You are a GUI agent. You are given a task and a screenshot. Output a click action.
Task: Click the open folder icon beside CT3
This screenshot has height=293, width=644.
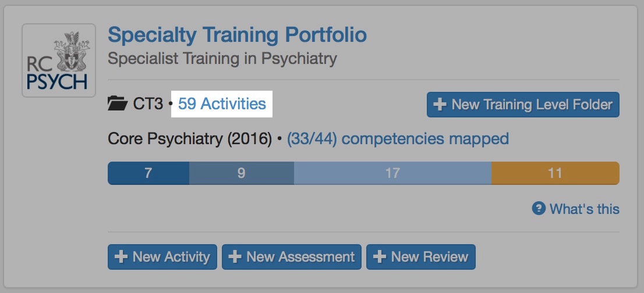[118, 105]
